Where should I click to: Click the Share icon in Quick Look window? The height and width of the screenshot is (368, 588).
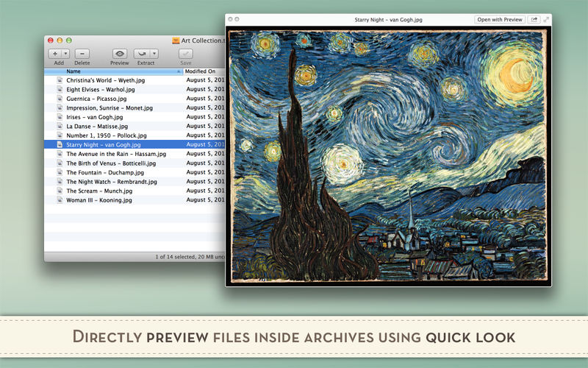coord(534,20)
